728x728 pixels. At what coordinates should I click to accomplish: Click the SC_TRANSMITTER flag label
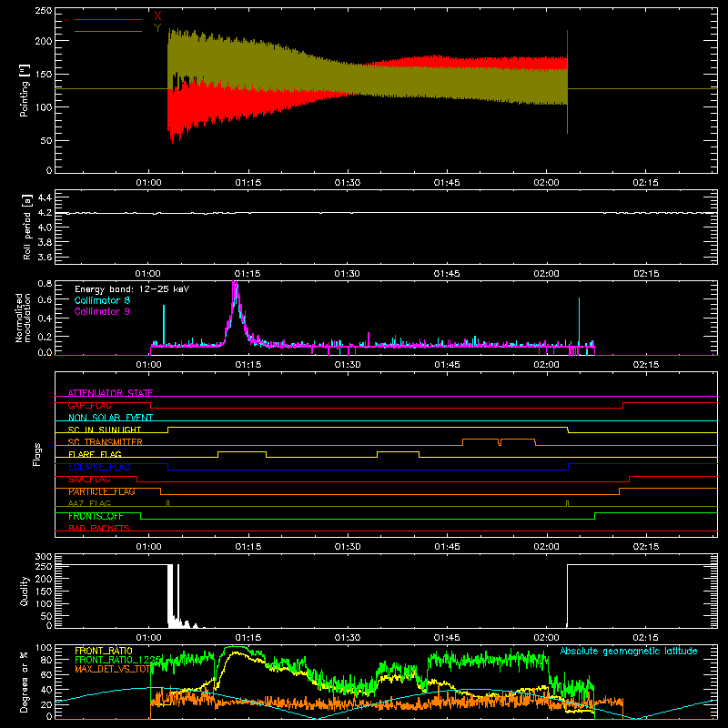(106, 442)
